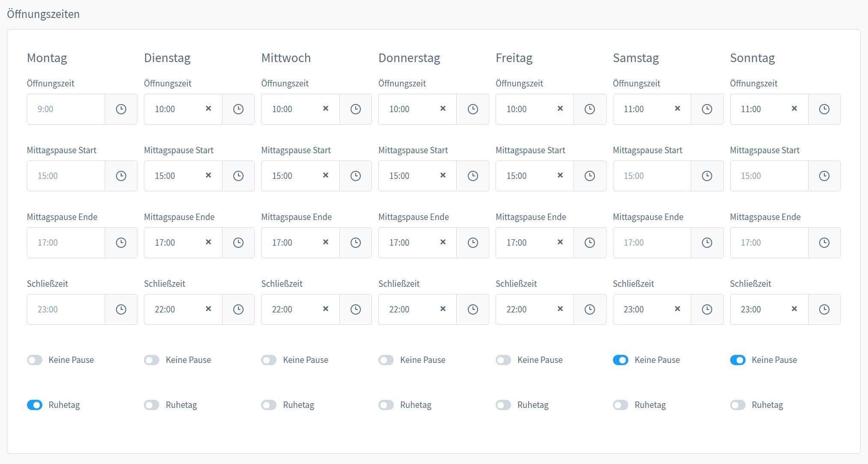Enable Ruhetag for Samstag
Screen dimensions: 868x464
tap(621, 405)
